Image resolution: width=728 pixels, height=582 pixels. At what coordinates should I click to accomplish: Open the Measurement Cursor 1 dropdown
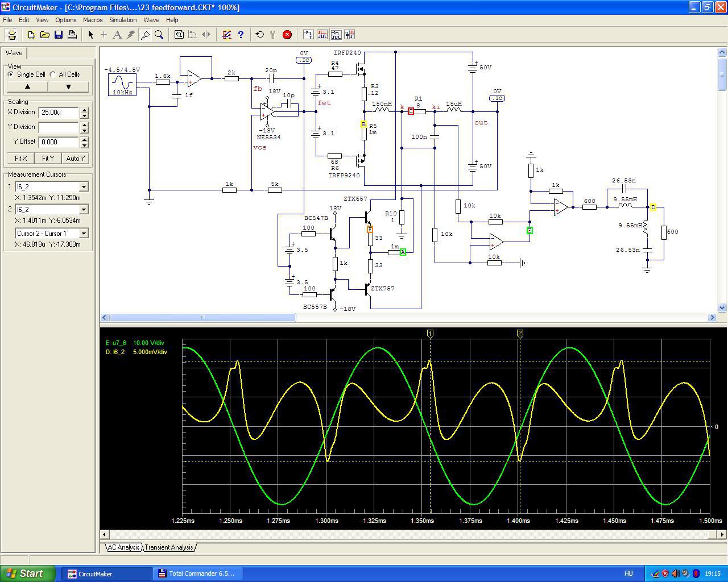coord(84,187)
